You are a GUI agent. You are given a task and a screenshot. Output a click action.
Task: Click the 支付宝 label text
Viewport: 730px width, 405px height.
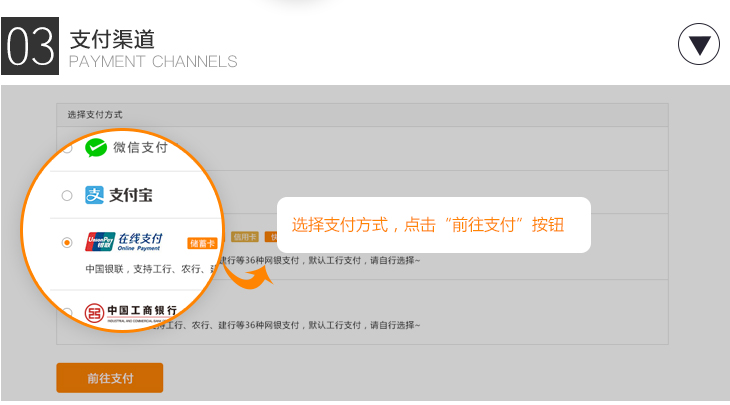point(131,195)
